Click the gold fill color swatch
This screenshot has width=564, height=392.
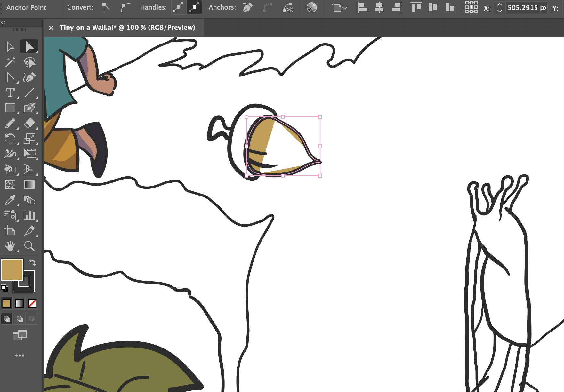7,303
